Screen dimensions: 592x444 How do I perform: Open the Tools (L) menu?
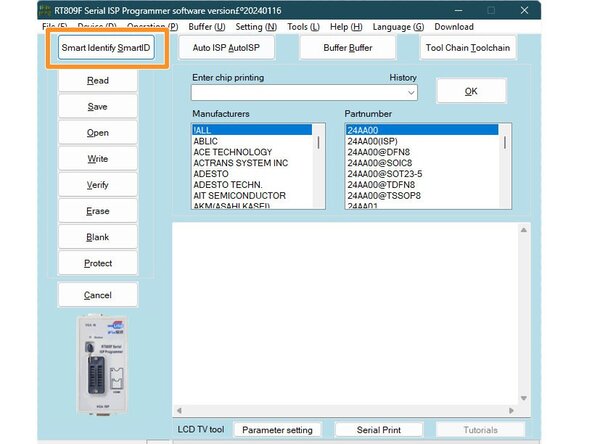pos(303,27)
